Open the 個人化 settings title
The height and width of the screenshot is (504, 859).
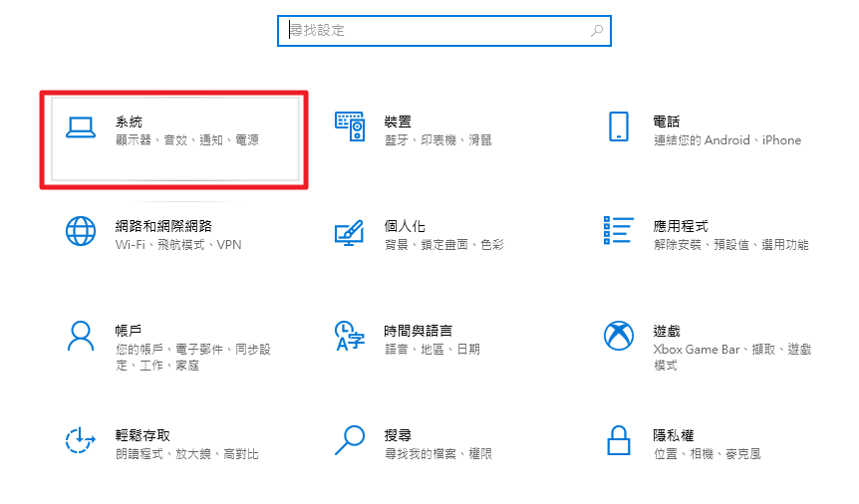pos(405,226)
